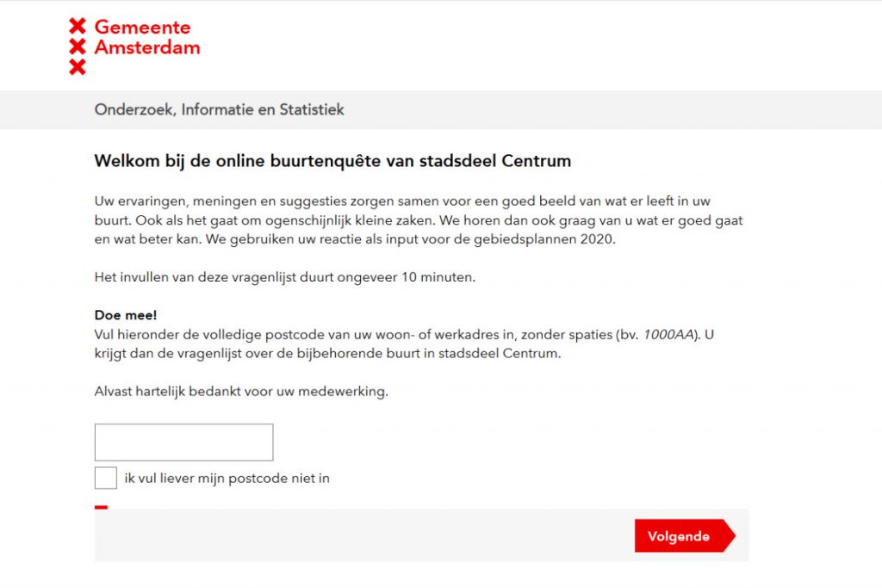Viewport: 882px width, 588px height.
Task: Tick the checkbox to skip entering postcode
Action: [106, 478]
